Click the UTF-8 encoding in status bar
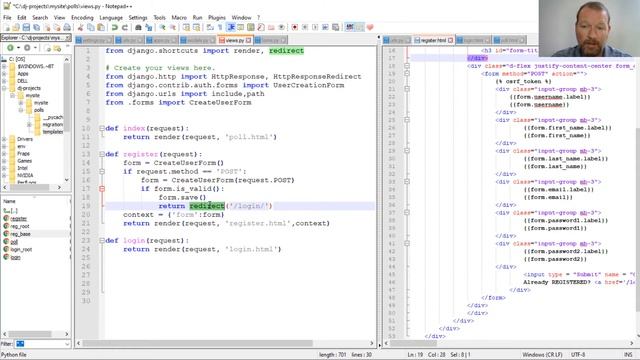 click(578, 355)
